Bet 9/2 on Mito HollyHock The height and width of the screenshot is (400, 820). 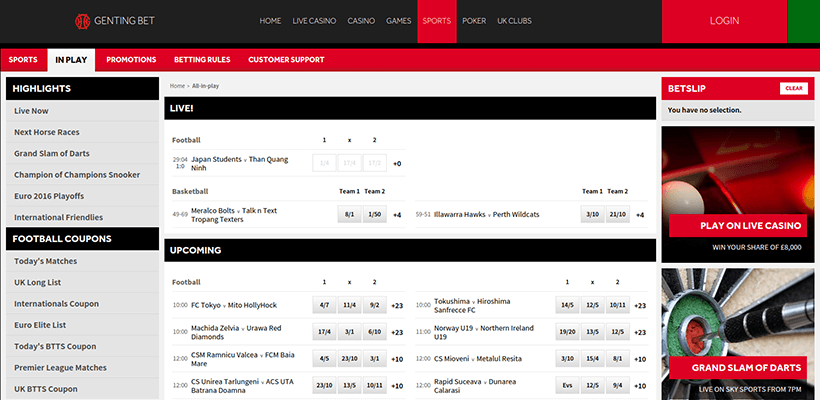tap(374, 305)
